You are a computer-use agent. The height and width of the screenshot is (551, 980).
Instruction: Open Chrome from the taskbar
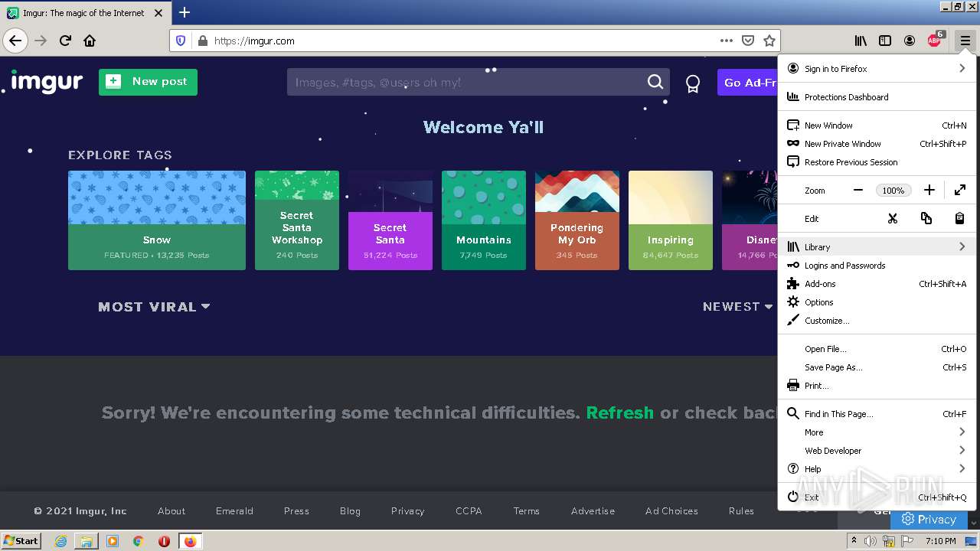click(x=139, y=541)
